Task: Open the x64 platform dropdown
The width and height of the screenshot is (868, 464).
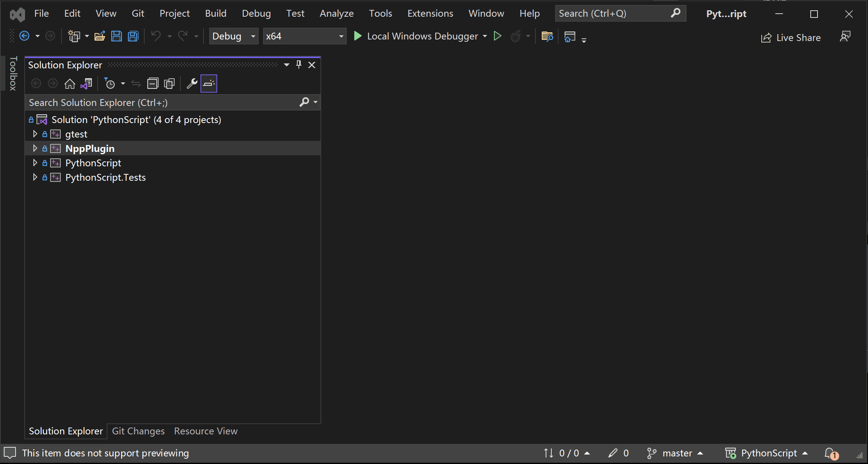Action: tap(305, 36)
